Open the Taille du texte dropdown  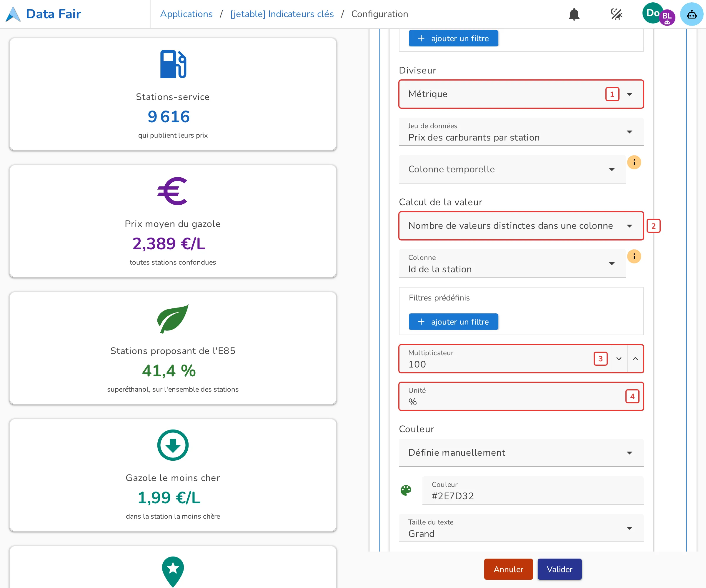(521, 528)
